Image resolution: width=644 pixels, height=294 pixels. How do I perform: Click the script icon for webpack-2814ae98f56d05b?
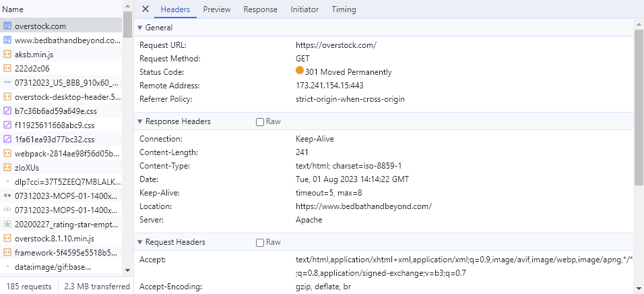tap(7, 153)
